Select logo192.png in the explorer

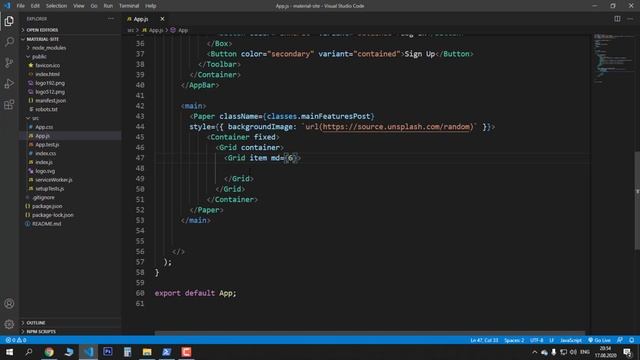point(50,83)
